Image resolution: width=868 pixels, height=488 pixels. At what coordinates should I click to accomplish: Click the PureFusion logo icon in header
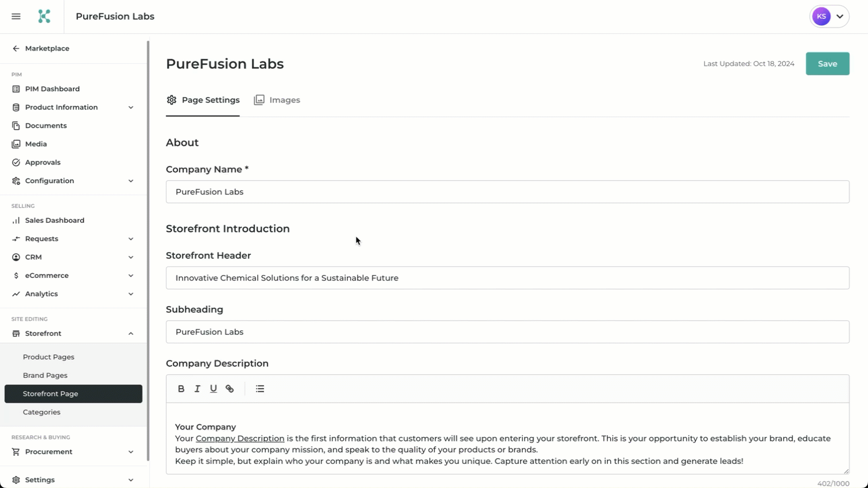(44, 17)
